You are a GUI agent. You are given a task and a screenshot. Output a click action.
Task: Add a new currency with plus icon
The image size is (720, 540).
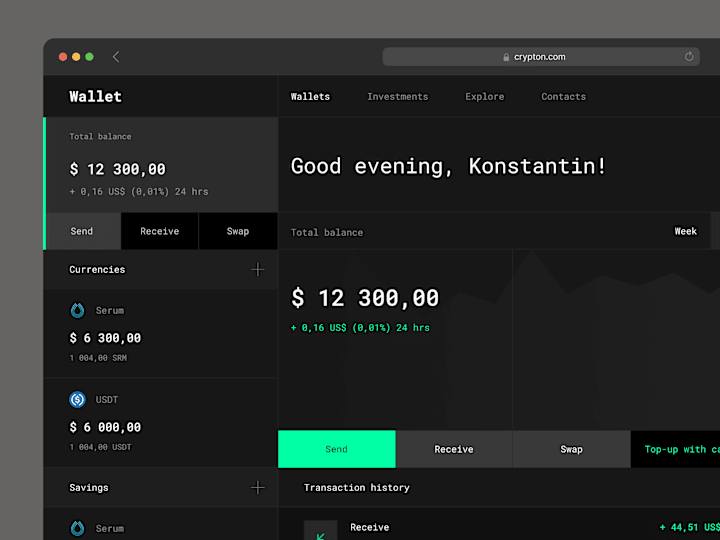258,270
